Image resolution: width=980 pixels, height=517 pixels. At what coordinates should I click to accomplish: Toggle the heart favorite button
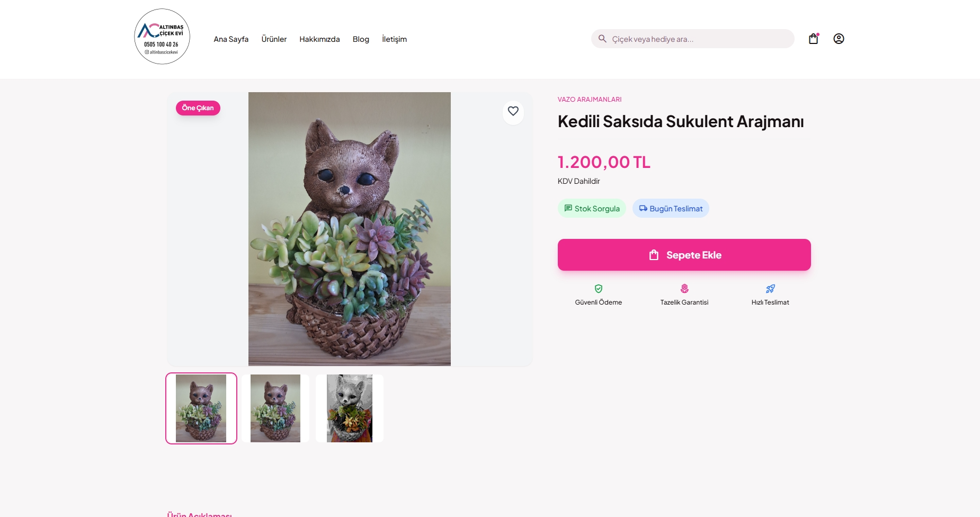tap(513, 111)
